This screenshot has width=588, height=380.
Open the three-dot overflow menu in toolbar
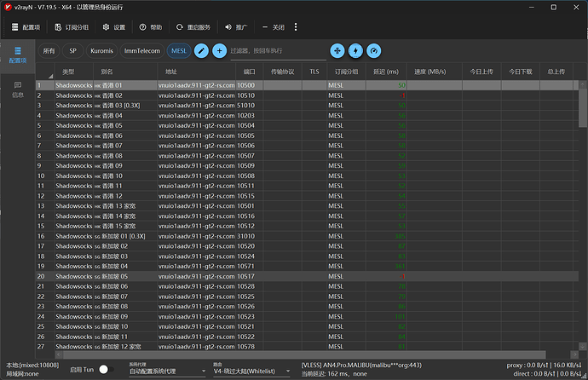[x=296, y=27]
